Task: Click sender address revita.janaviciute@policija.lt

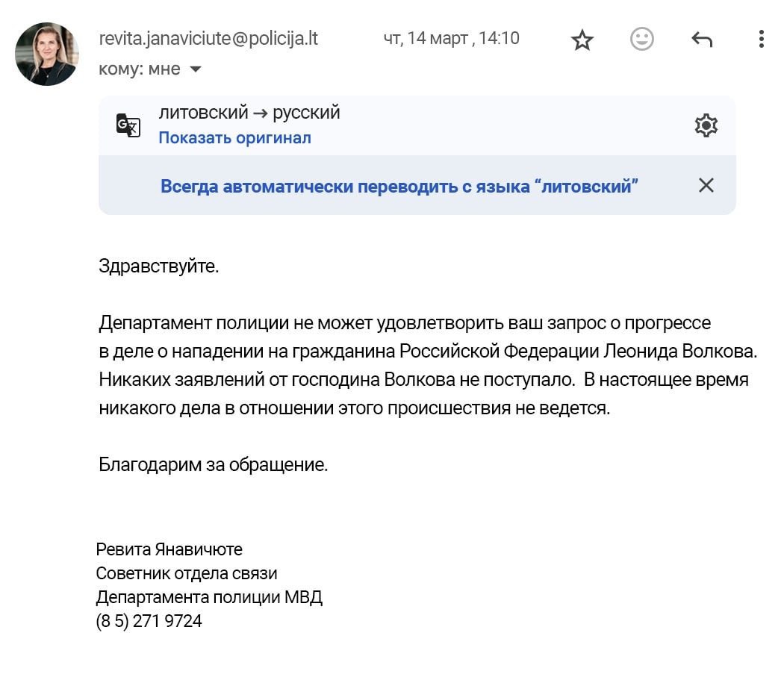Action: [x=208, y=39]
